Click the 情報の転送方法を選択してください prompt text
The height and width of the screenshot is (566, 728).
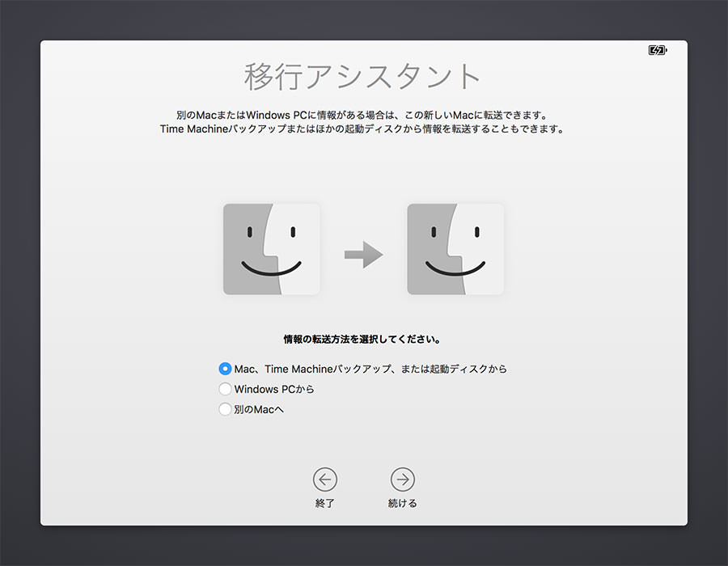(362, 339)
